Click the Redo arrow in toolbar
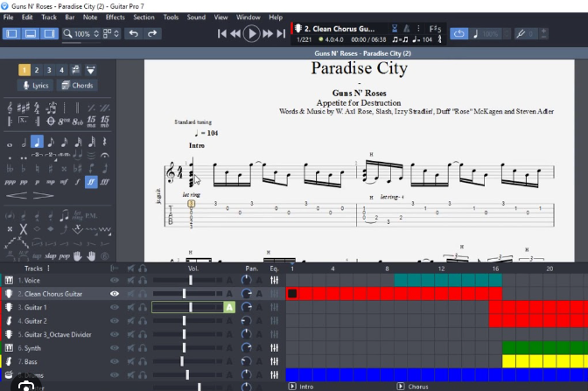Viewport: 588px width, 391px height. click(x=152, y=33)
